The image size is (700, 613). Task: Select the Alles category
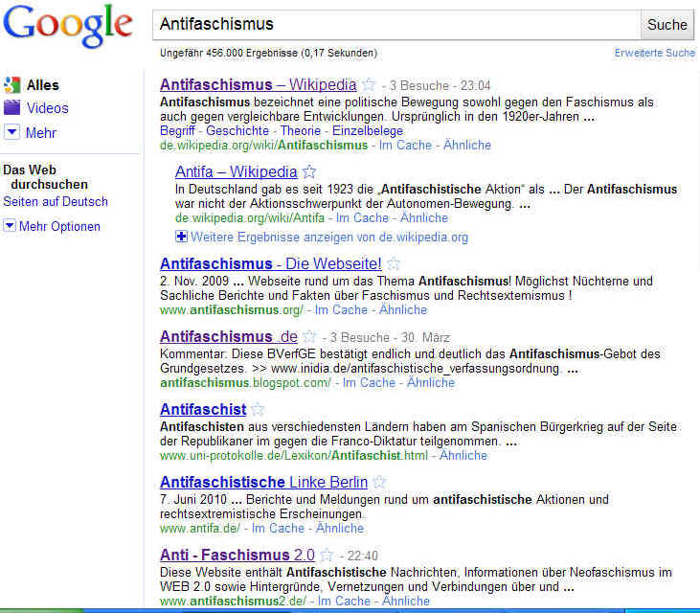tap(42, 85)
